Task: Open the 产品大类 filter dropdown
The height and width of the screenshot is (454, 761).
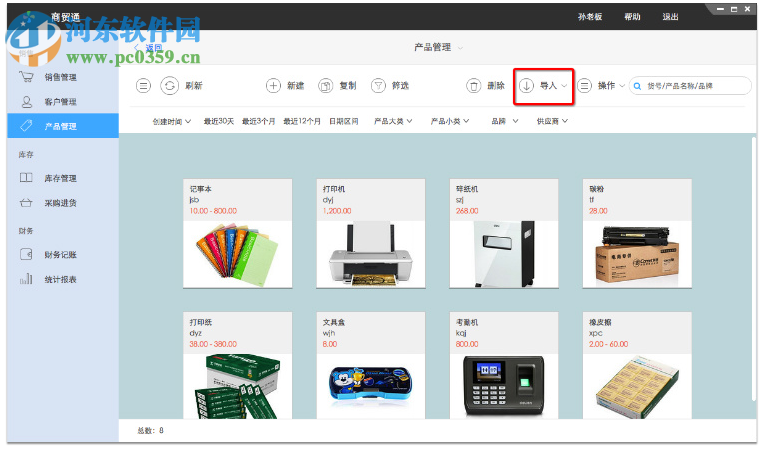Action: [393, 121]
